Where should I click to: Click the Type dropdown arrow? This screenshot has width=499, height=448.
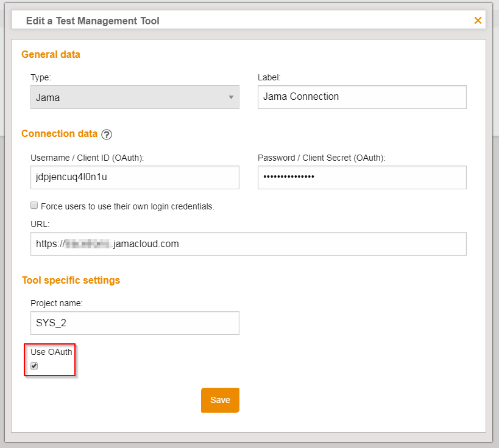(x=231, y=97)
